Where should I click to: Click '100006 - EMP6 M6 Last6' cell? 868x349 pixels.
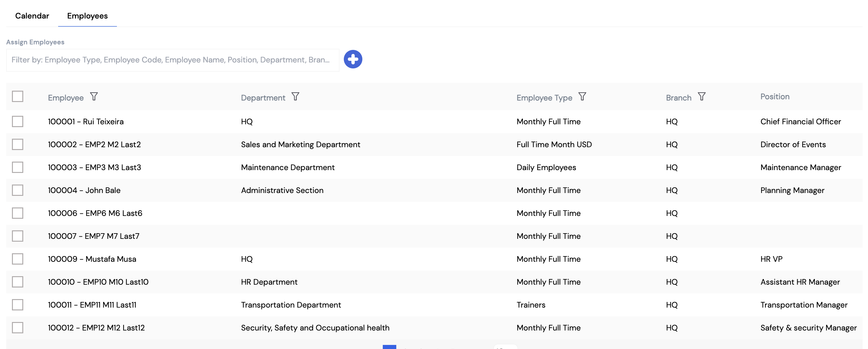[x=95, y=213]
